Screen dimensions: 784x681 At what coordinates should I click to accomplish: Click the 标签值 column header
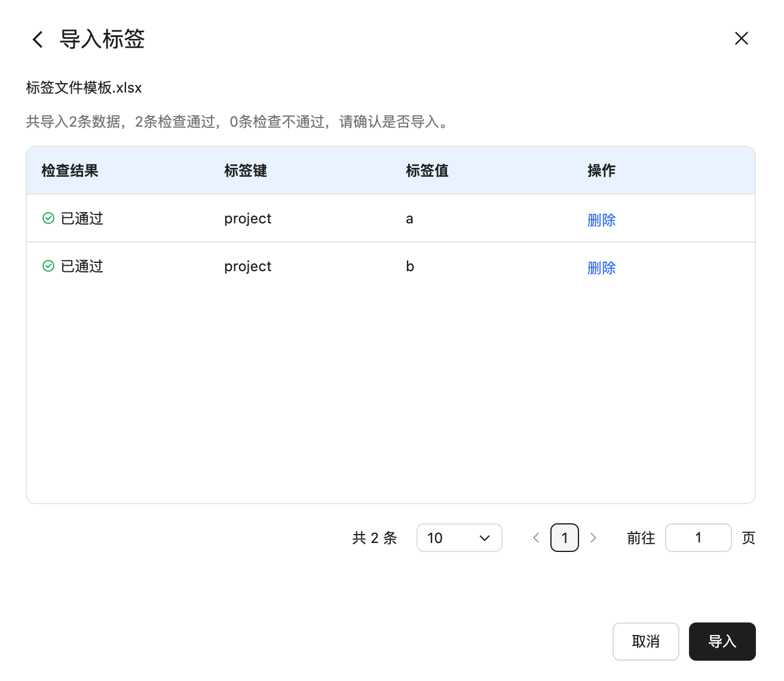[427, 171]
